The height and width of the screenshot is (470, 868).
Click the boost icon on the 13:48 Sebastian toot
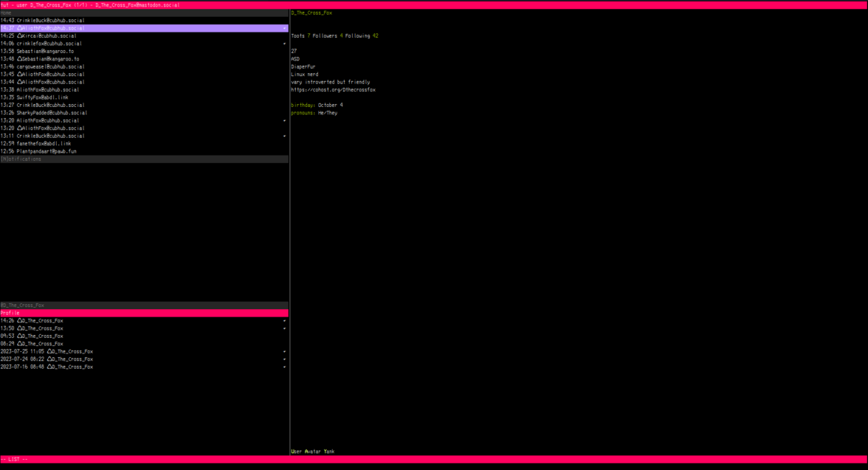pos(19,59)
